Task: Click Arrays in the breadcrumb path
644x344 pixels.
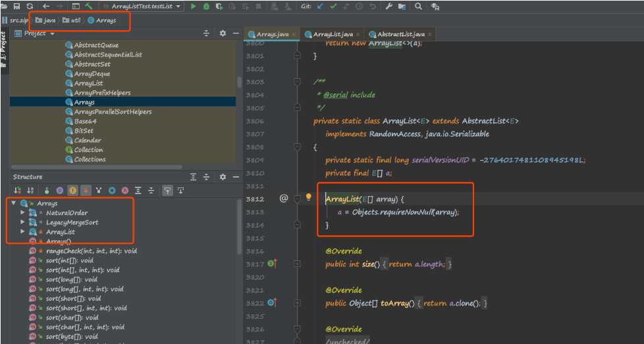Action: click(x=102, y=20)
